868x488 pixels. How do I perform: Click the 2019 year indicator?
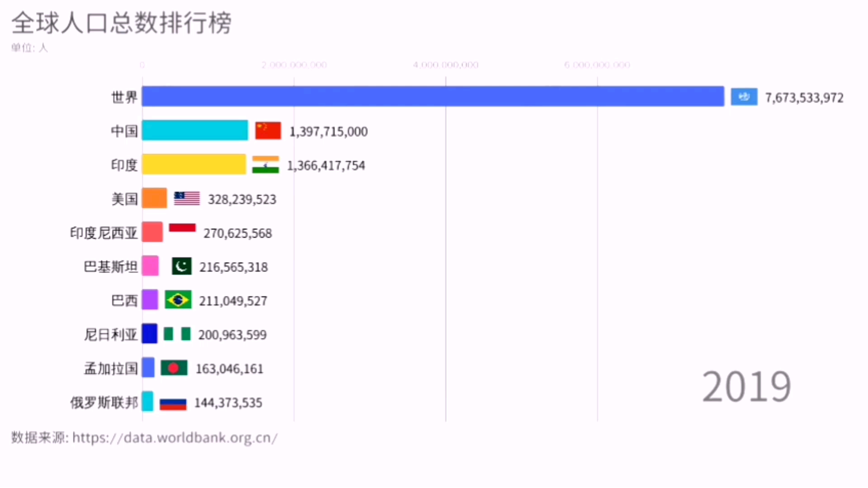[x=746, y=387]
